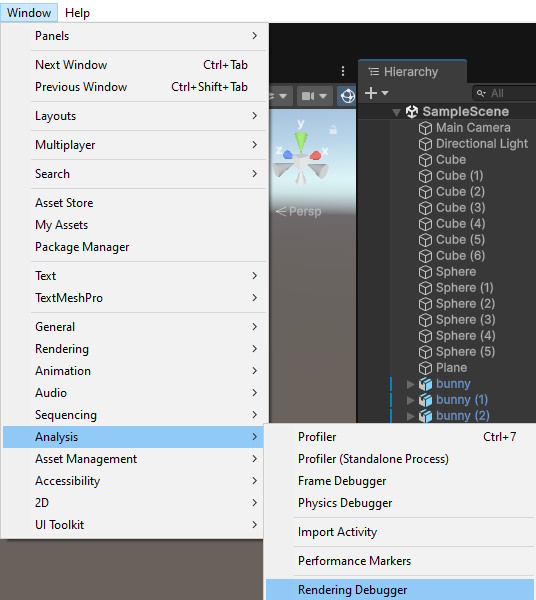Click the Hierarchy search field
The height and width of the screenshot is (600, 536).
[x=504, y=93]
